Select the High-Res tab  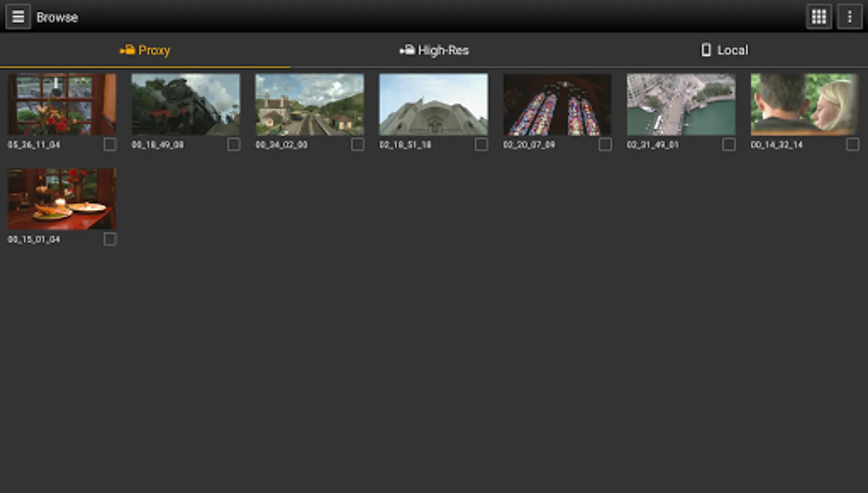coord(434,50)
